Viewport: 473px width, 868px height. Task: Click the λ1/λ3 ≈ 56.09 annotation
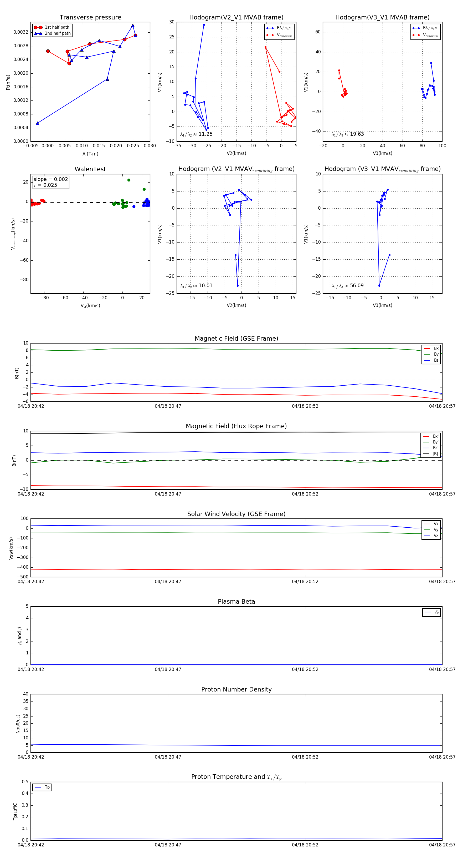point(347,286)
